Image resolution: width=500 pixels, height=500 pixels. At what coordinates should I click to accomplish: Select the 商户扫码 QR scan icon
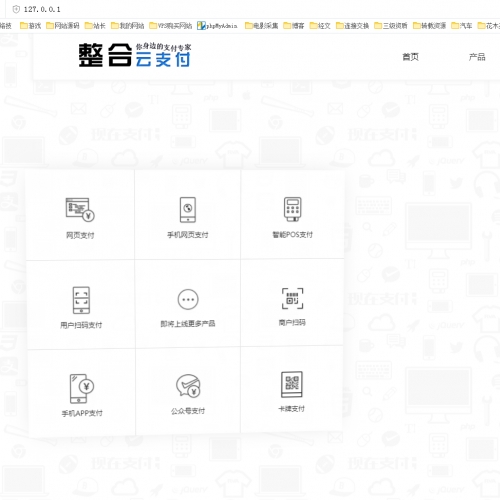(x=292, y=298)
